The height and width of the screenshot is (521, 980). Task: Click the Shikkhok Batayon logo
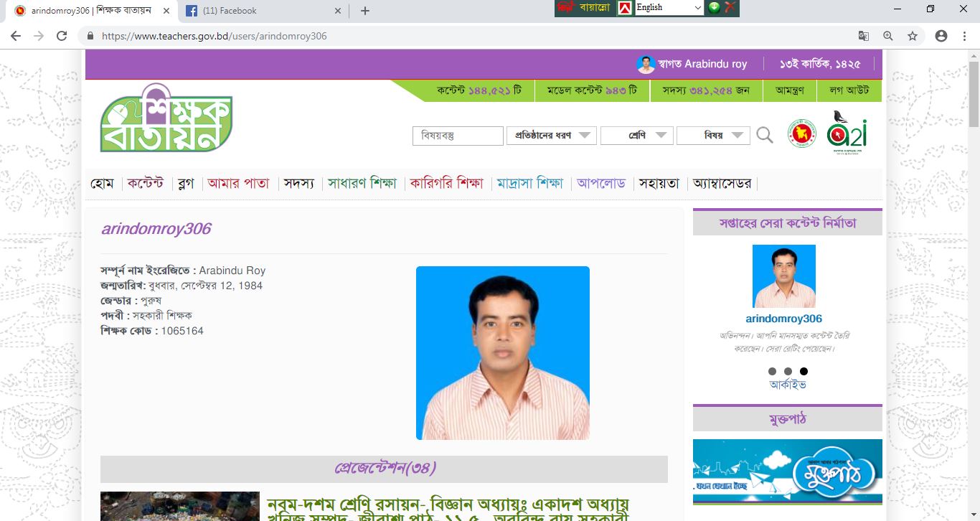pos(166,118)
